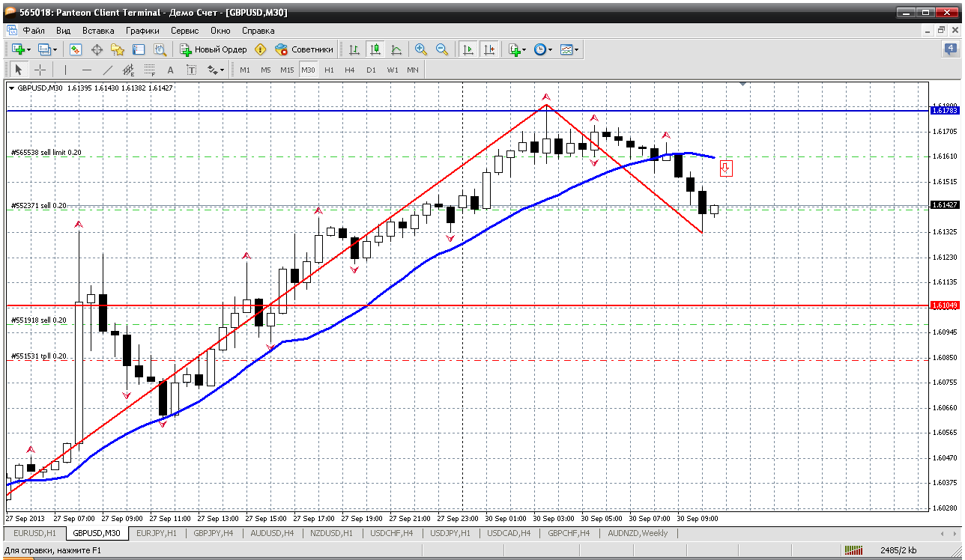Image resolution: width=965 pixels, height=560 pixels.
Task: Select the H4 timeframe
Action: (350, 70)
